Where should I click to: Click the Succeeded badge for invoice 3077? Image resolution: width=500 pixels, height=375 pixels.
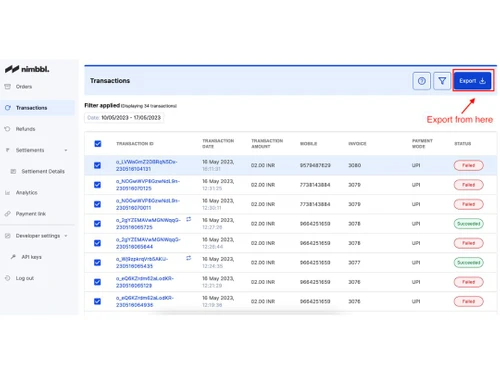468,263
